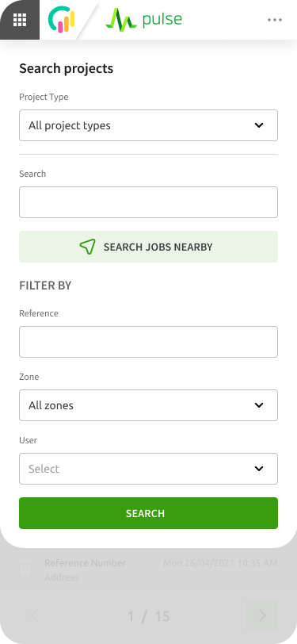The image size is (297, 644).
Task: Go to next page with right arrow
Action: click(x=262, y=615)
